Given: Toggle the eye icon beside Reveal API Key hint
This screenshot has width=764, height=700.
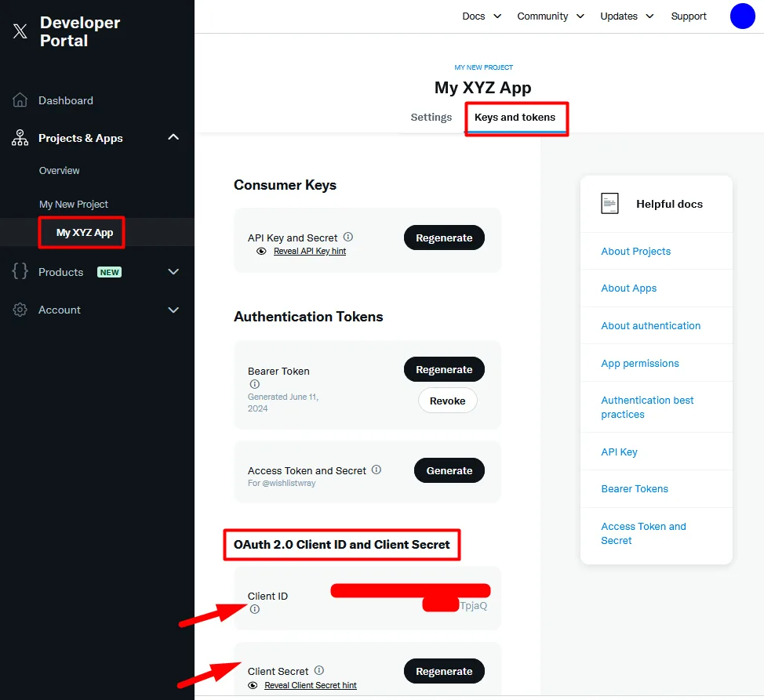Looking at the screenshot, I should (x=261, y=251).
